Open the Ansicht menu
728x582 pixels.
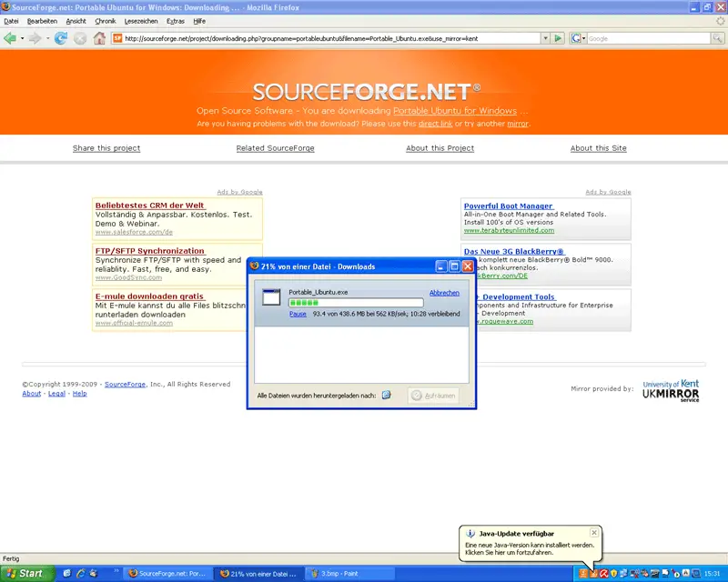[x=76, y=21]
